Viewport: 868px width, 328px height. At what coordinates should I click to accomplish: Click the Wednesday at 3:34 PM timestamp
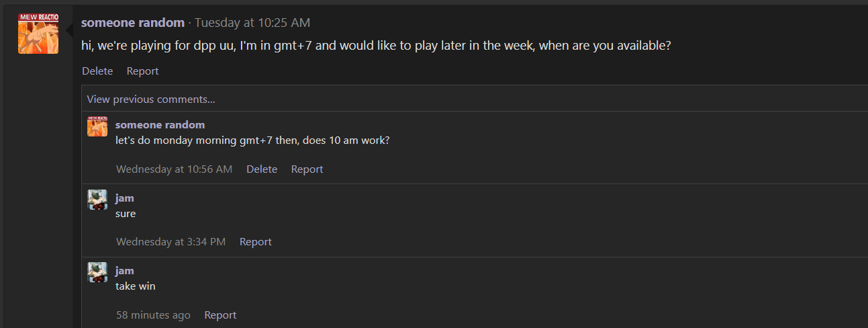tap(171, 242)
